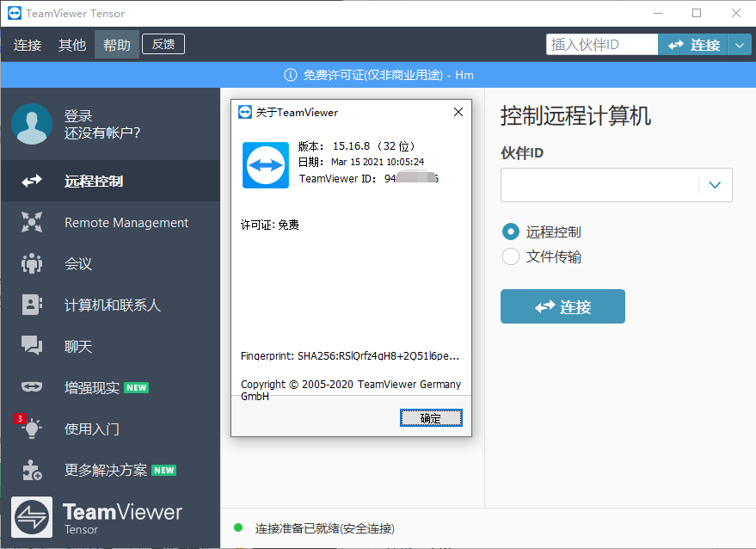Click the blue user avatar to sign in
756x549 pixels.
click(x=32, y=124)
